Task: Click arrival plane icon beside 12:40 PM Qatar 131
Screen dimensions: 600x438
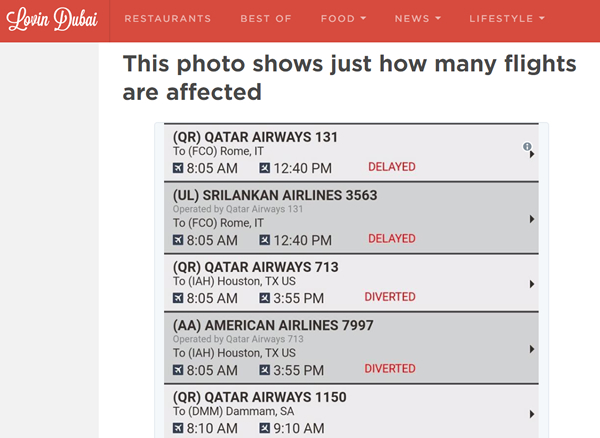Action: 264,168
